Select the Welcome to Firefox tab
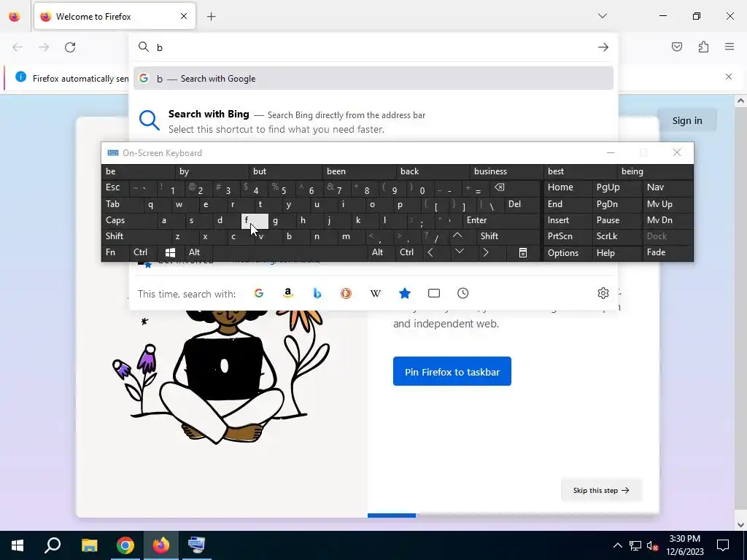Screen dimensions: 747x560 (115, 17)
